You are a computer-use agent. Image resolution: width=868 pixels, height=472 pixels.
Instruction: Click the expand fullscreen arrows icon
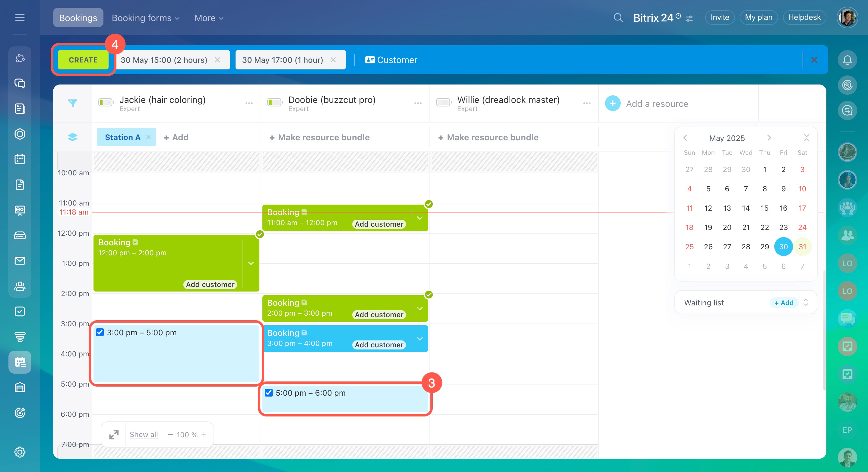coord(114,434)
